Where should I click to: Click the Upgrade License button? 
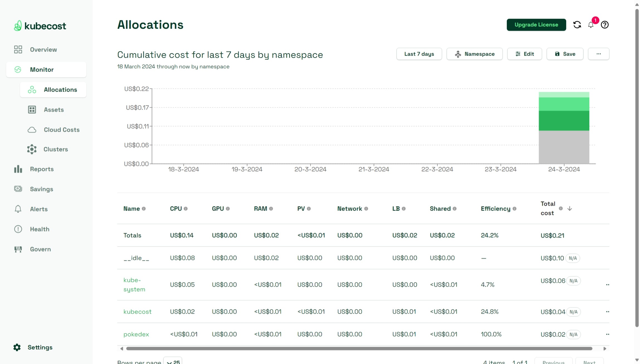(536, 25)
